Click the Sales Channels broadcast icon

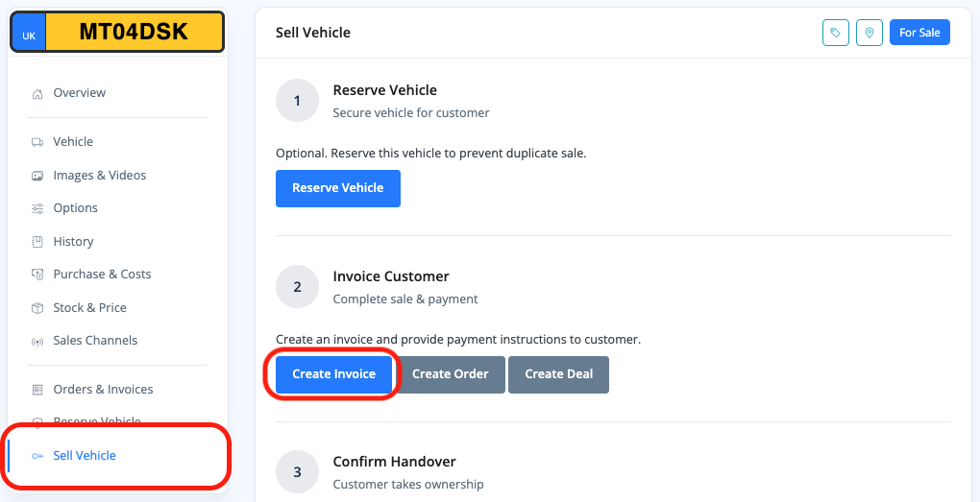[x=37, y=341]
